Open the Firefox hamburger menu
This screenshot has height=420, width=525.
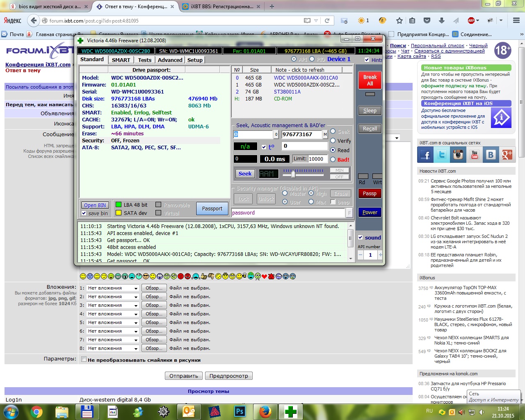coord(516,21)
